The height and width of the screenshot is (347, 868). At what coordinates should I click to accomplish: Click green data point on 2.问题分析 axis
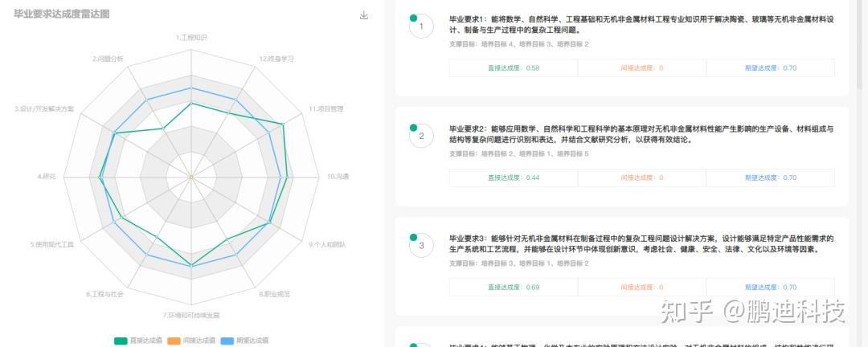pyautogui.click(x=163, y=129)
